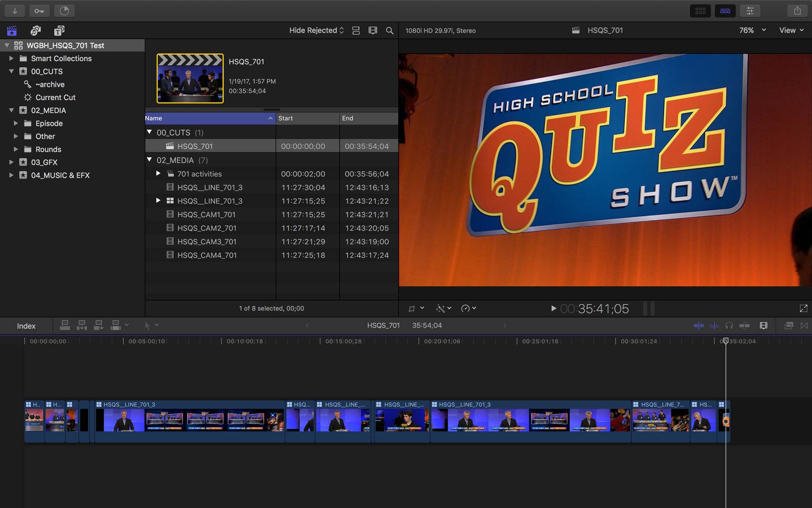Viewport: 812px width, 508px height.
Task: Click the browser search magnifier icon
Action: (390, 31)
